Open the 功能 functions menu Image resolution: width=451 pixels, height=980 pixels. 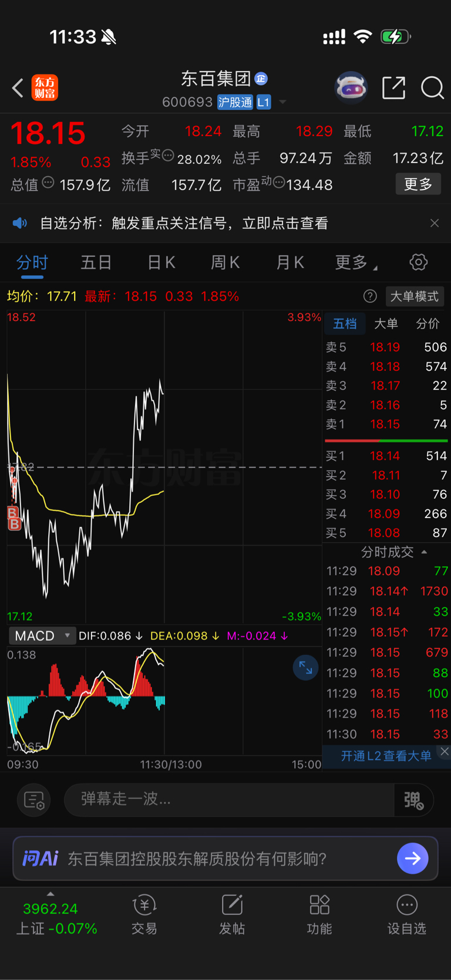coord(319,915)
